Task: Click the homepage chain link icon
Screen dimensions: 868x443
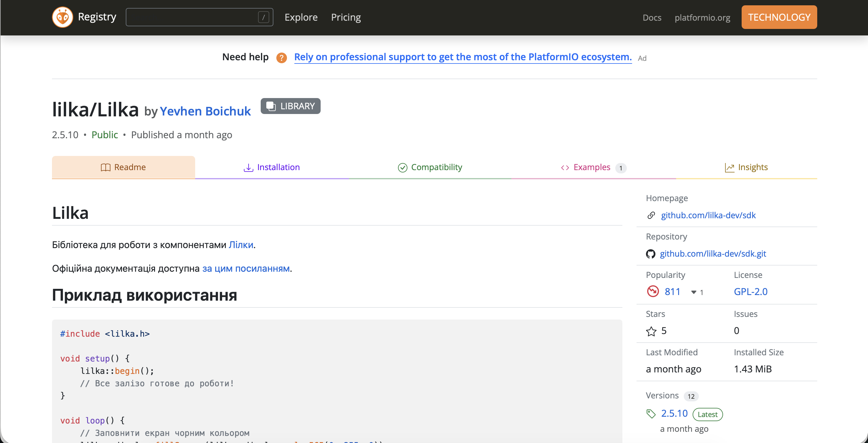Action: point(651,215)
